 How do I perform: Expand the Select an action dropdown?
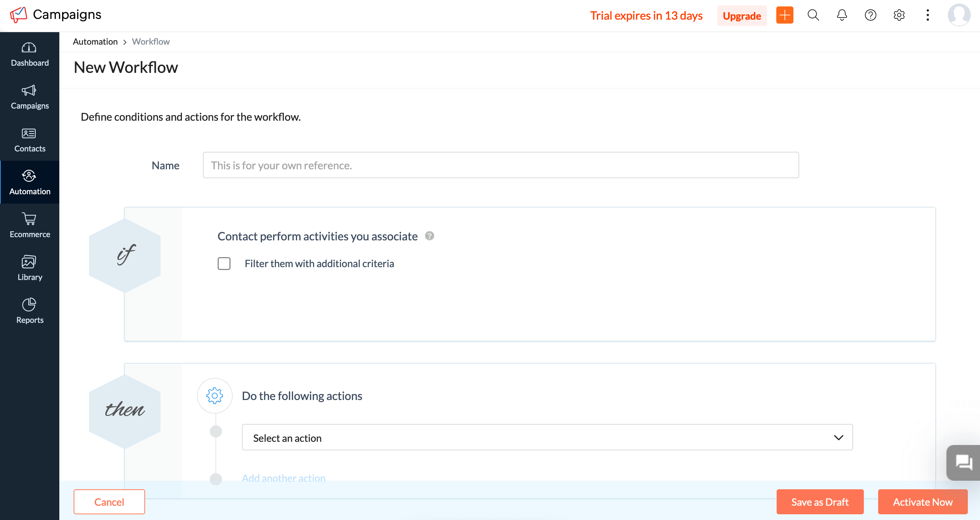pyautogui.click(x=547, y=438)
